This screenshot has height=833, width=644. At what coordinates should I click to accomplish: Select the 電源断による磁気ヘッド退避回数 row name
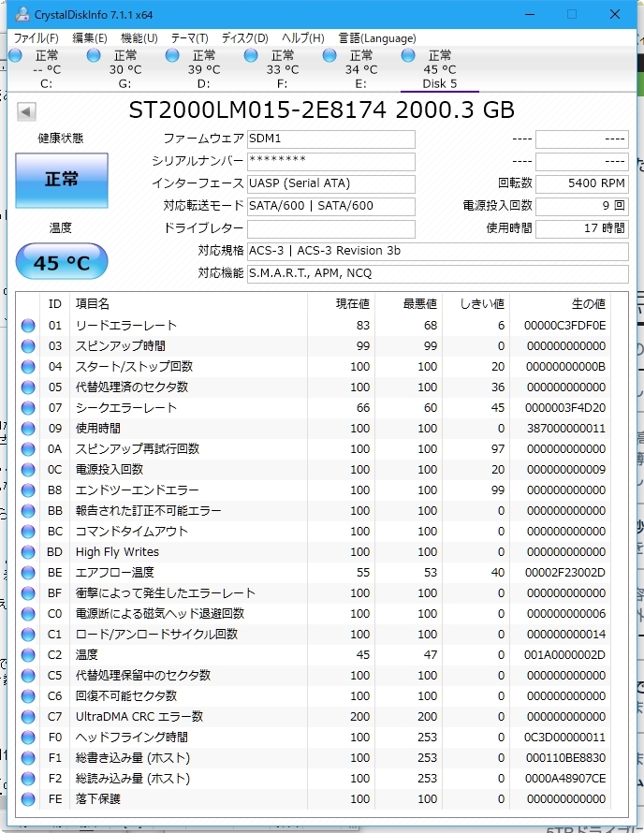[x=160, y=614]
